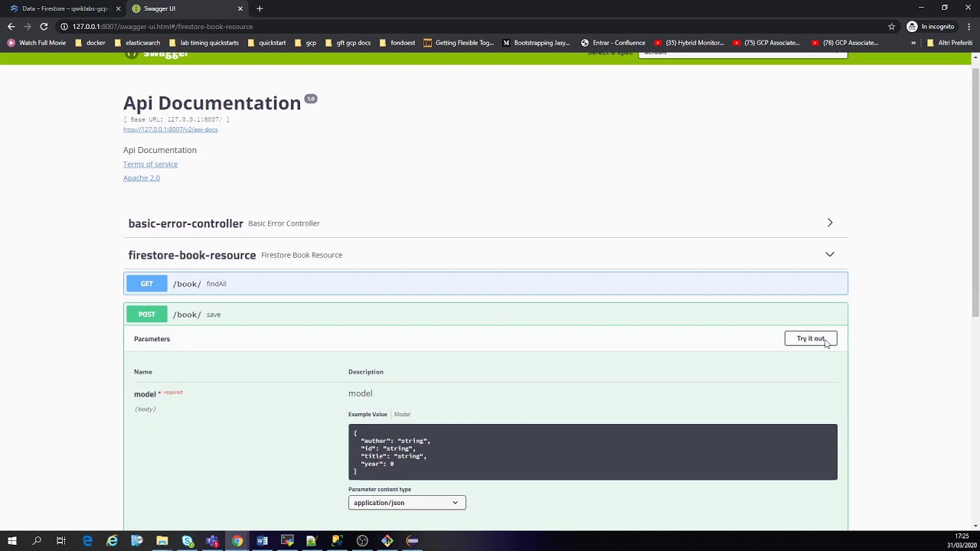Screen dimensions: 980x551
Task: Open Microsoft Teams from taskbar
Action: (212, 541)
